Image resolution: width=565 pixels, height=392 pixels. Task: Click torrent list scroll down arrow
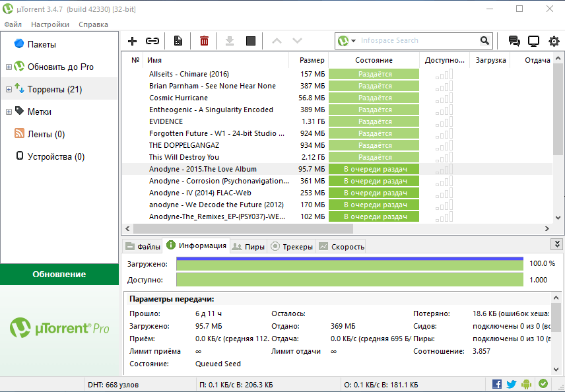558,218
